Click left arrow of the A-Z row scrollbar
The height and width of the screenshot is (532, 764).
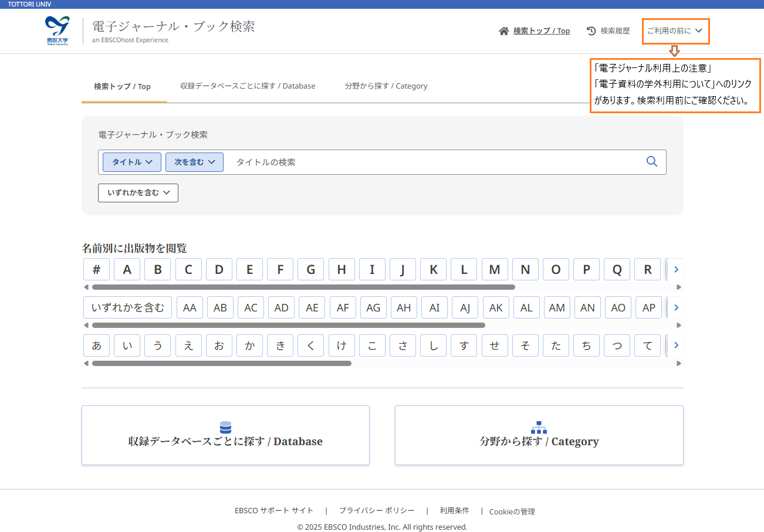86,287
